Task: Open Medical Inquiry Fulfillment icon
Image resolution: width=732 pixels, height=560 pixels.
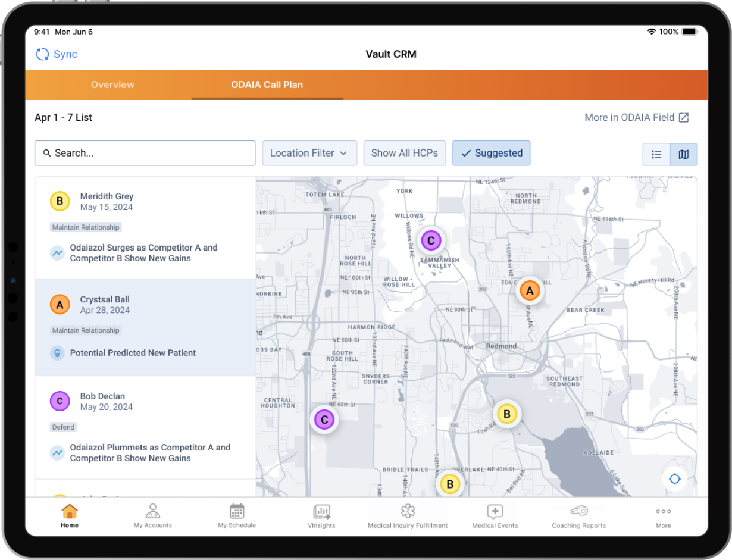Action: coord(408,511)
